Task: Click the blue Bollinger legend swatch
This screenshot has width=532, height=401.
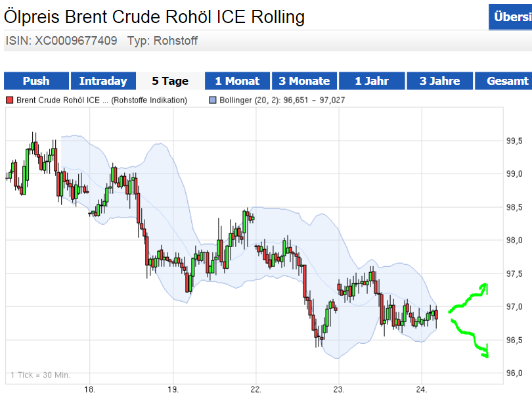Action: point(211,101)
